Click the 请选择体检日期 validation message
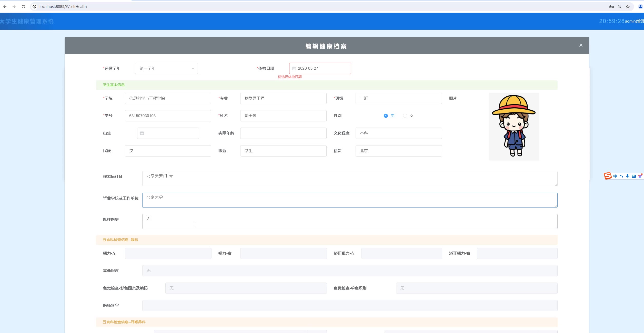The width and height of the screenshot is (644, 333). [x=290, y=77]
